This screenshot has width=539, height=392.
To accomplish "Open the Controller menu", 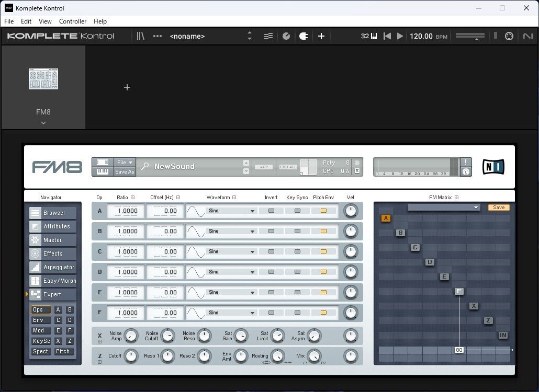I will pyautogui.click(x=72, y=21).
